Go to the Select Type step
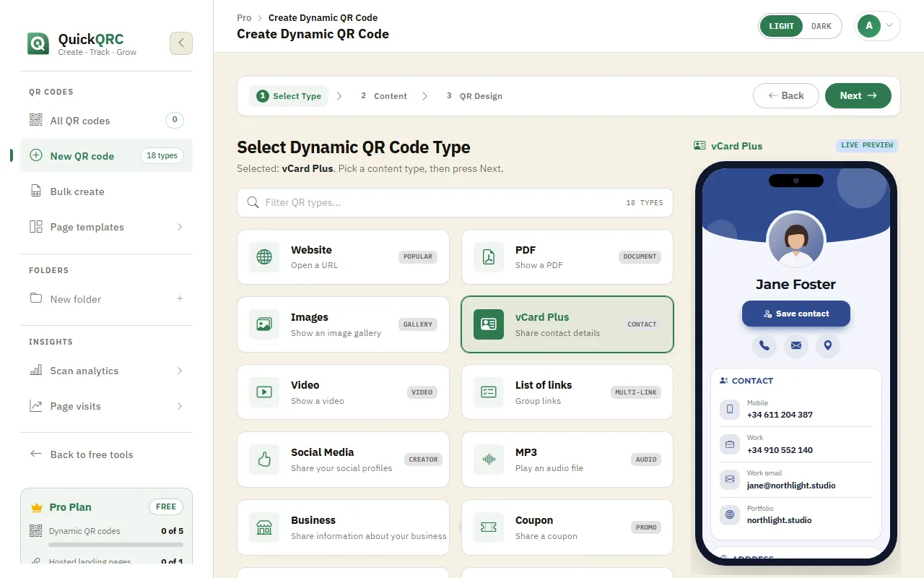Viewport: 924px width, 578px height. 289,96
